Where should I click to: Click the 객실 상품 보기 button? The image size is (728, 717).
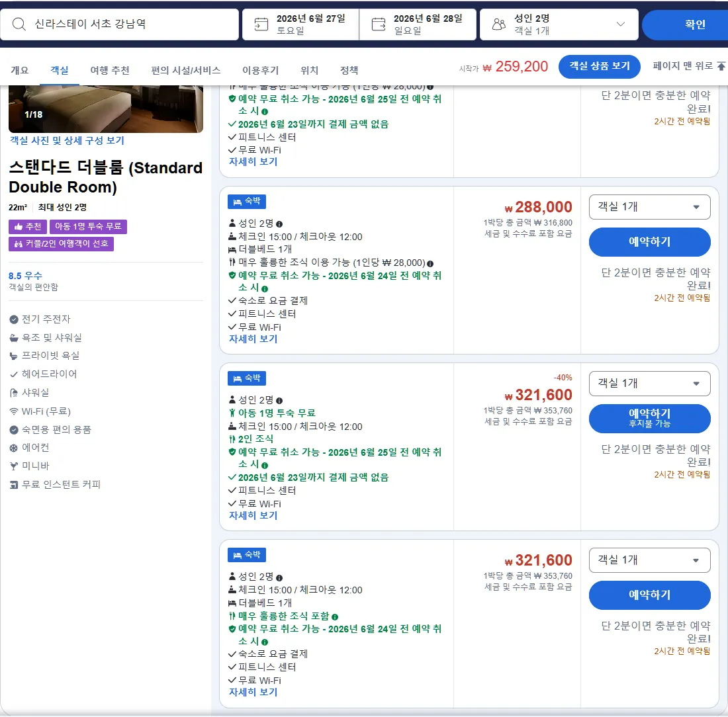(600, 66)
